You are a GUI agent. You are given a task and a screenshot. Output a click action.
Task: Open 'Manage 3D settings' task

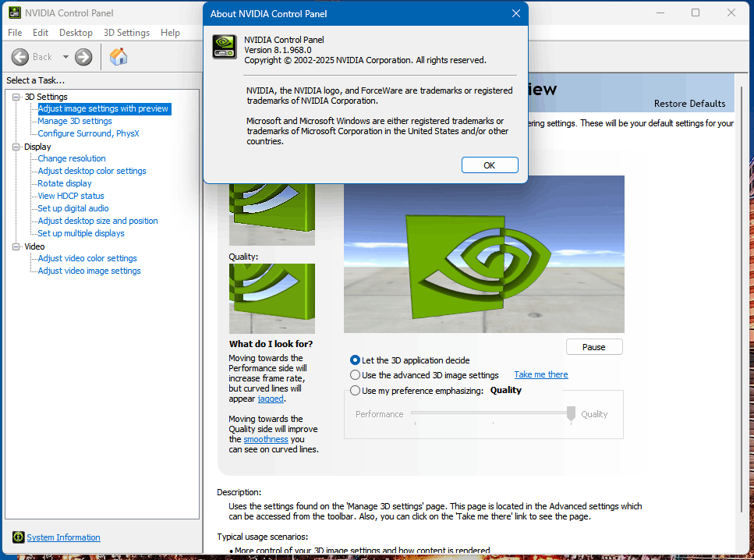75,121
